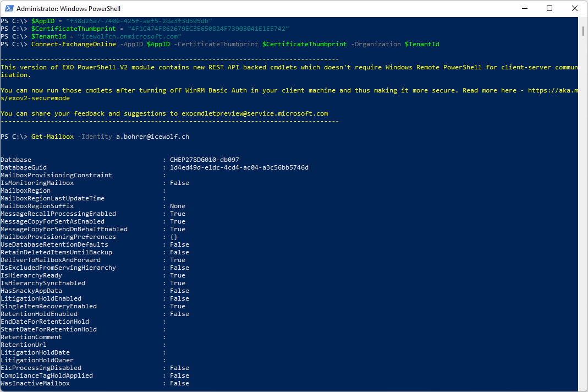The width and height of the screenshot is (588, 392).
Task: Click the PowerShell icon in the title bar
Action: (x=9, y=8)
